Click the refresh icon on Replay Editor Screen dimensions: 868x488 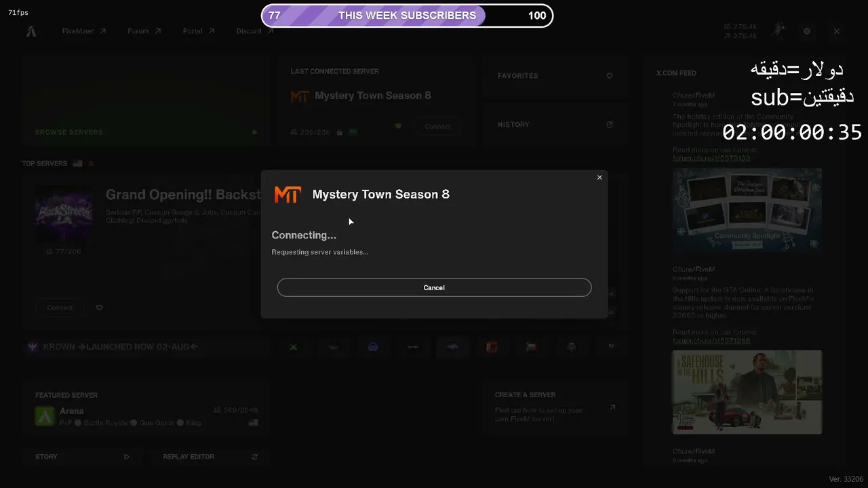pyautogui.click(x=255, y=457)
